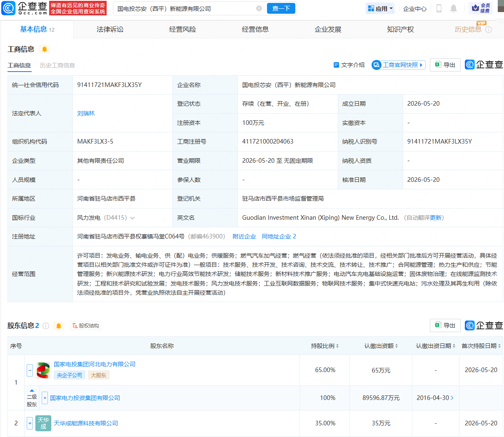Open 天华成能源科技有限公司 link
Viewport: 504px width, 437px height.
86,423
